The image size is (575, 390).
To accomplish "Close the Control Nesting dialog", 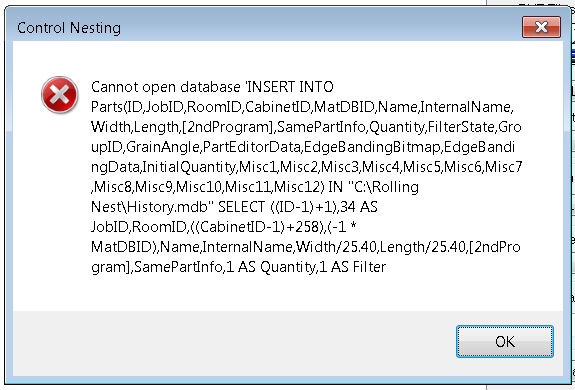I will coord(541,27).
